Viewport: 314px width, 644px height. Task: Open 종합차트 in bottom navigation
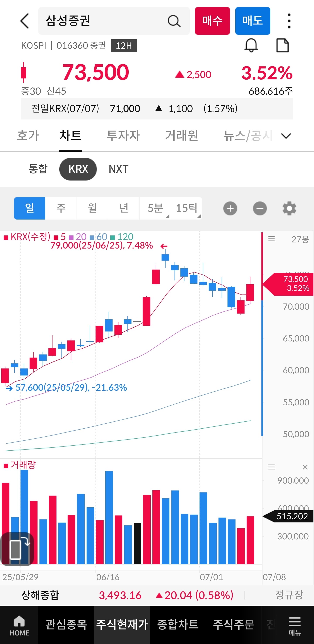click(178, 625)
